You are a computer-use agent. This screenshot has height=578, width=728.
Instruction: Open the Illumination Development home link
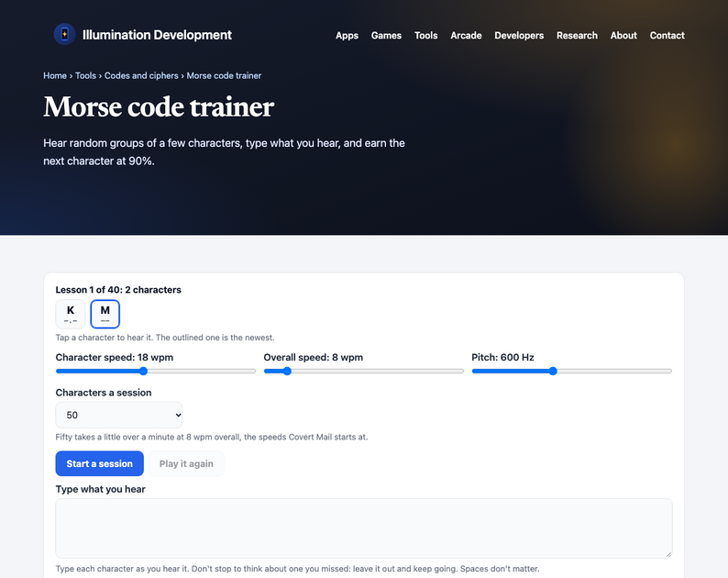pyautogui.click(x=143, y=35)
